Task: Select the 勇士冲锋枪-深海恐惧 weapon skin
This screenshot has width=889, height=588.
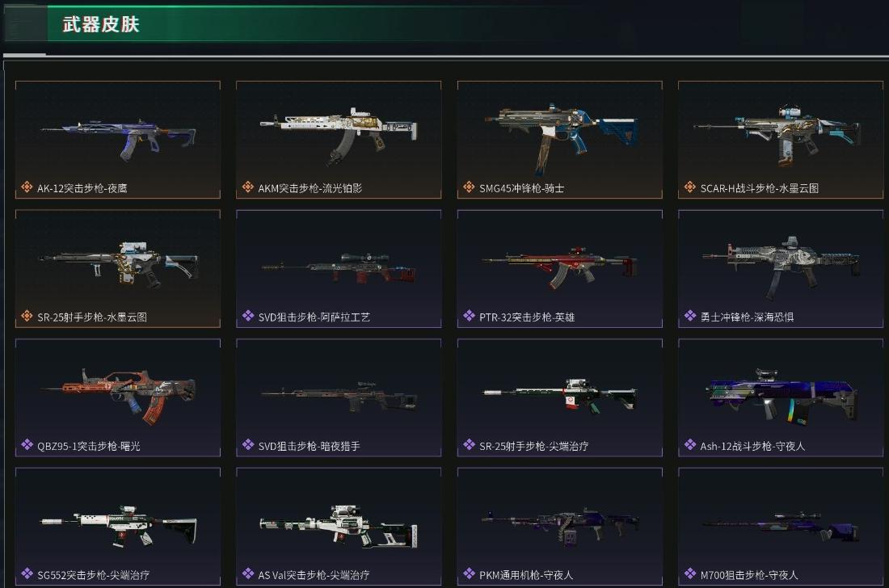Action: tap(781, 268)
